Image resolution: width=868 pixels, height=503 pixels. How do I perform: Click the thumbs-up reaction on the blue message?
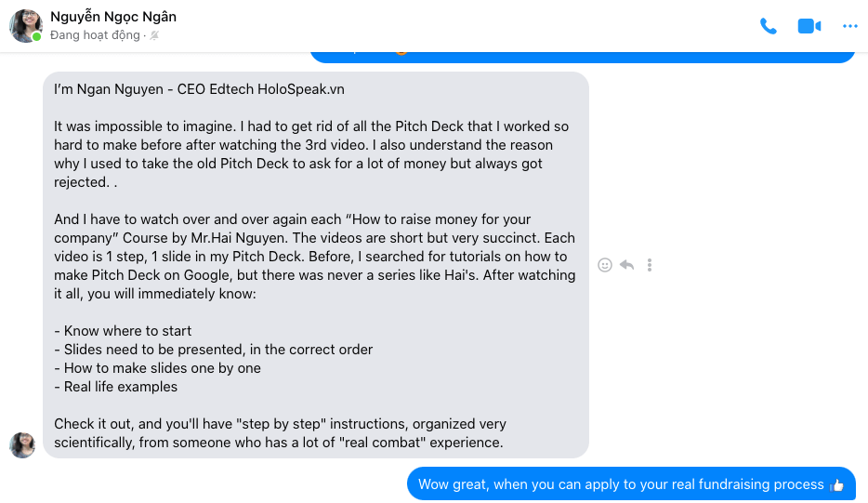click(x=837, y=484)
